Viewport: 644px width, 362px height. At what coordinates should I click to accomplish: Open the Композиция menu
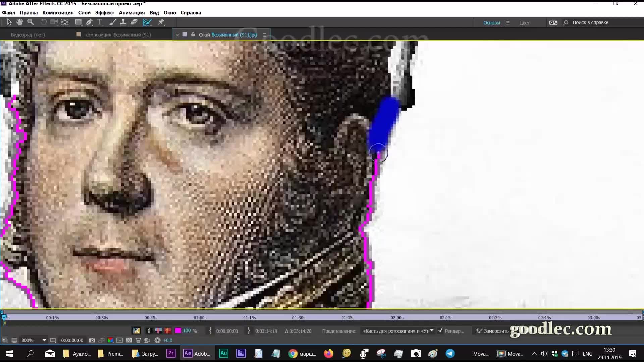pos(58,13)
